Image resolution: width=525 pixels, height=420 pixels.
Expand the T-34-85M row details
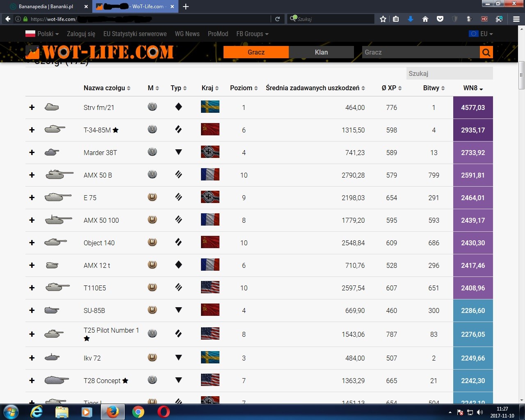(x=32, y=130)
